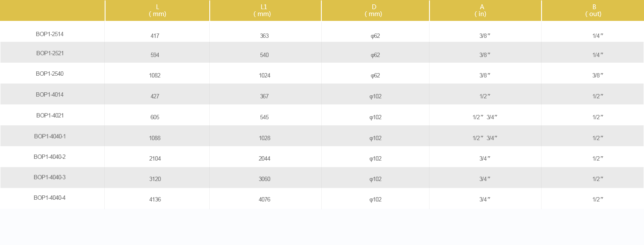This screenshot has width=644, height=245.
Task: Click the 3/8″ outlet value of BOP1-2540
Action: (598, 76)
